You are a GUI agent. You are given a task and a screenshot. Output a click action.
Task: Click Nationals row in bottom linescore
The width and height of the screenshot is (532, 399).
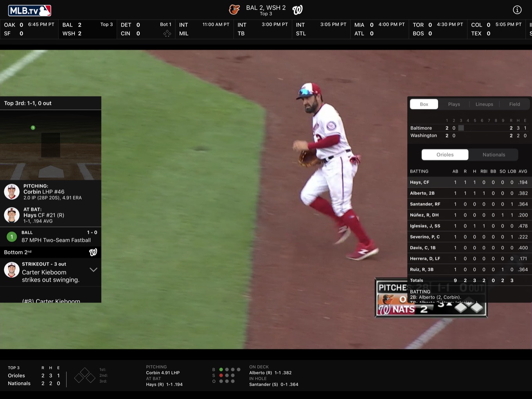34,383
